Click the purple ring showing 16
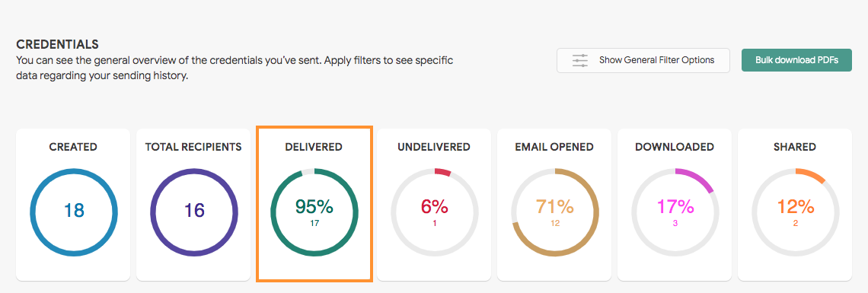This screenshot has height=293, width=868. point(193,212)
